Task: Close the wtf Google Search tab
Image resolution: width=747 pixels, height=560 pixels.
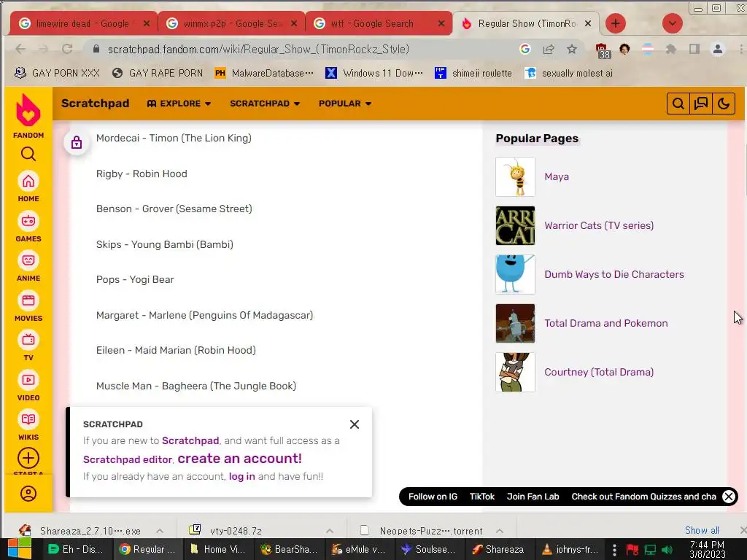Action: pyautogui.click(x=441, y=23)
